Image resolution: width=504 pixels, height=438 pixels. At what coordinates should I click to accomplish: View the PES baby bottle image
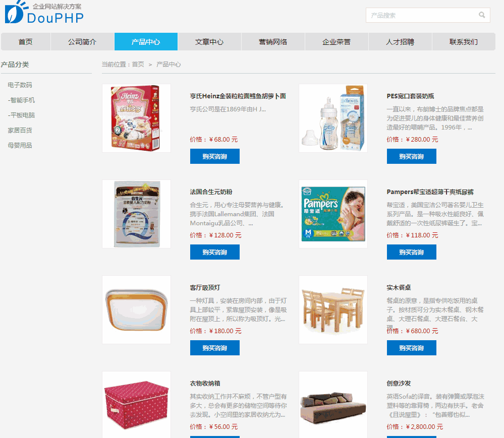[x=333, y=118]
